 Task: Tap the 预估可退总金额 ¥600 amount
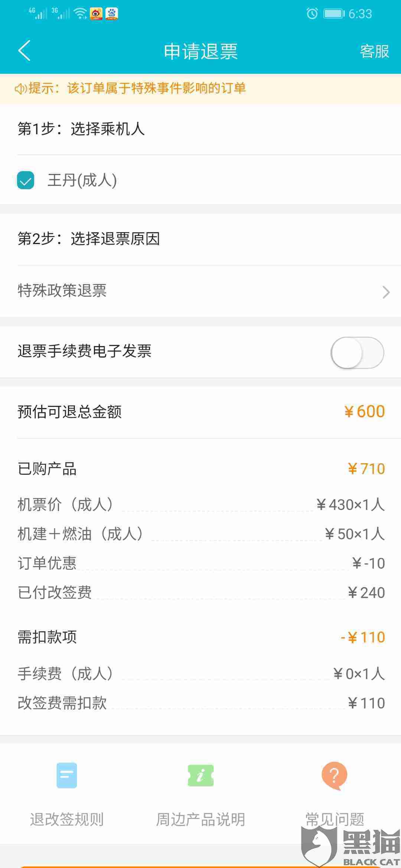365,412
